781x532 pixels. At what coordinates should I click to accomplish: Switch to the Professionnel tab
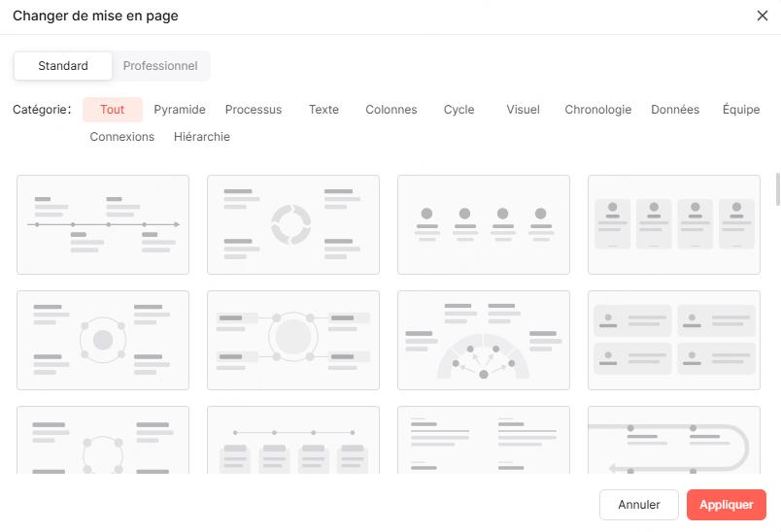point(160,66)
